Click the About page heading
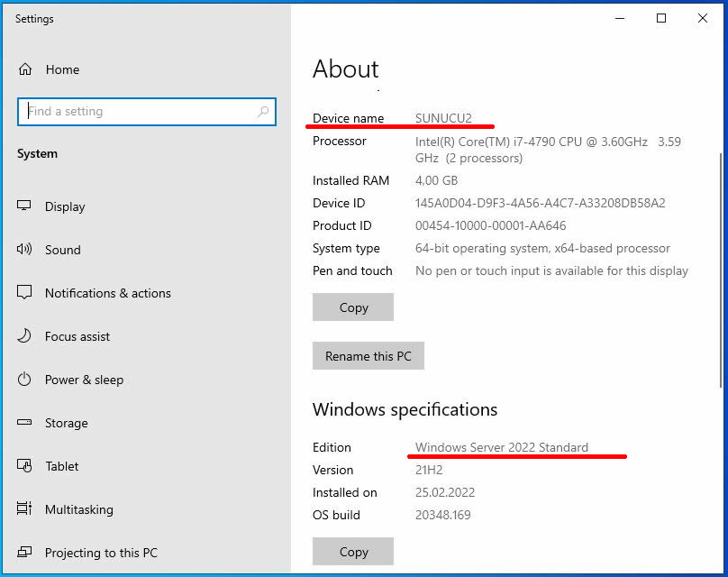 point(345,69)
